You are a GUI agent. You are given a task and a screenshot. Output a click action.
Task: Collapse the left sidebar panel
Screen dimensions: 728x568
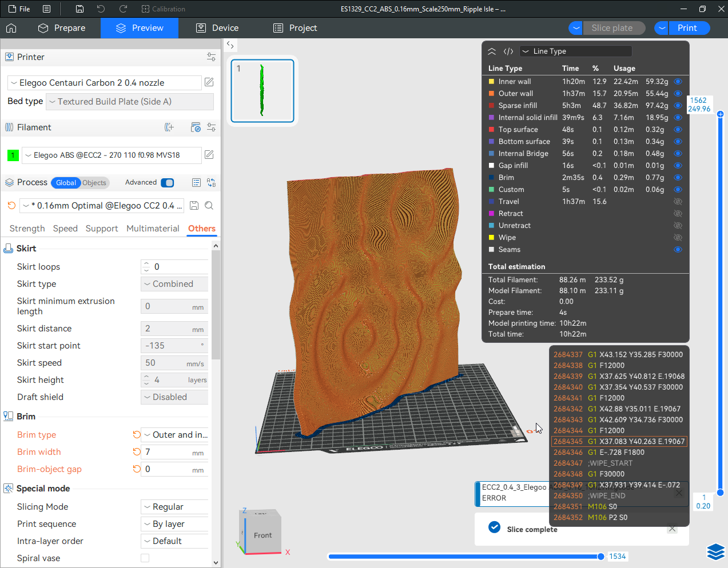tap(230, 45)
